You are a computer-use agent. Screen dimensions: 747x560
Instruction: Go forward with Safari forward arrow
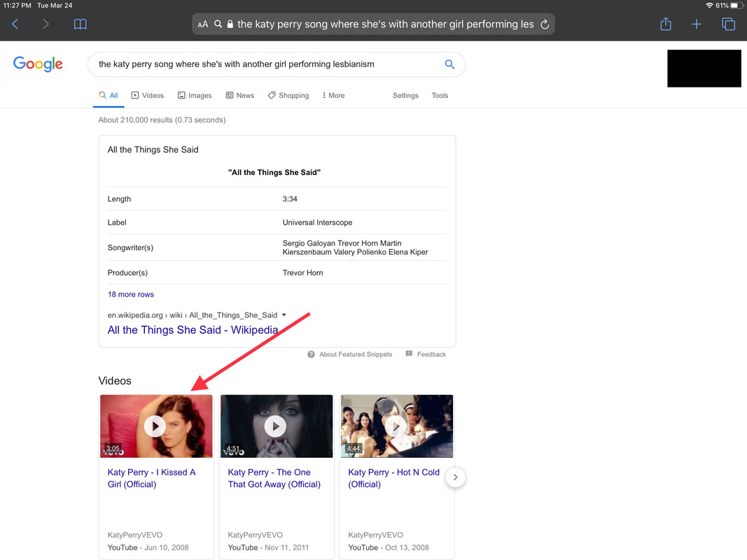click(46, 24)
